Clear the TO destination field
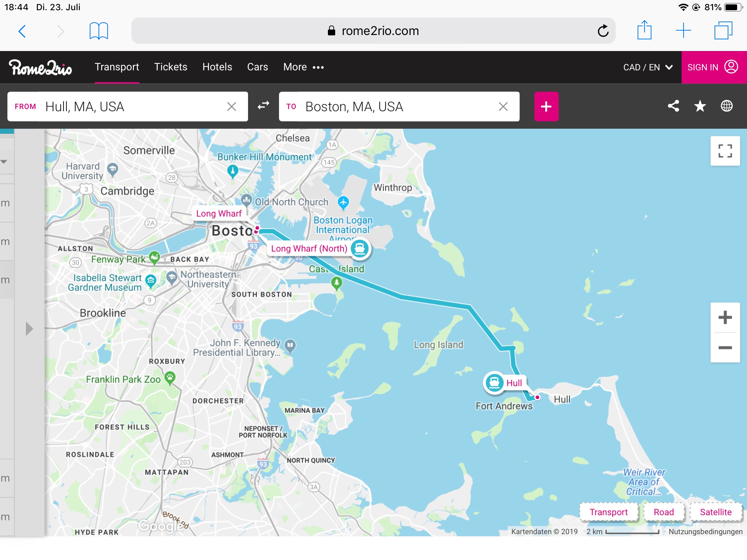The width and height of the screenshot is (747, 560). 503,106
